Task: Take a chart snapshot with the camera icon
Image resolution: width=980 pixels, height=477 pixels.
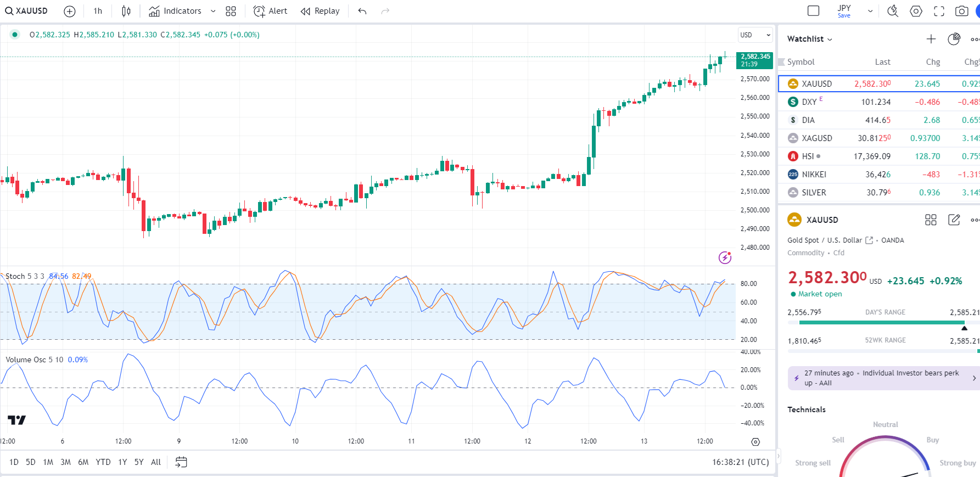Action: pos(961,11)
